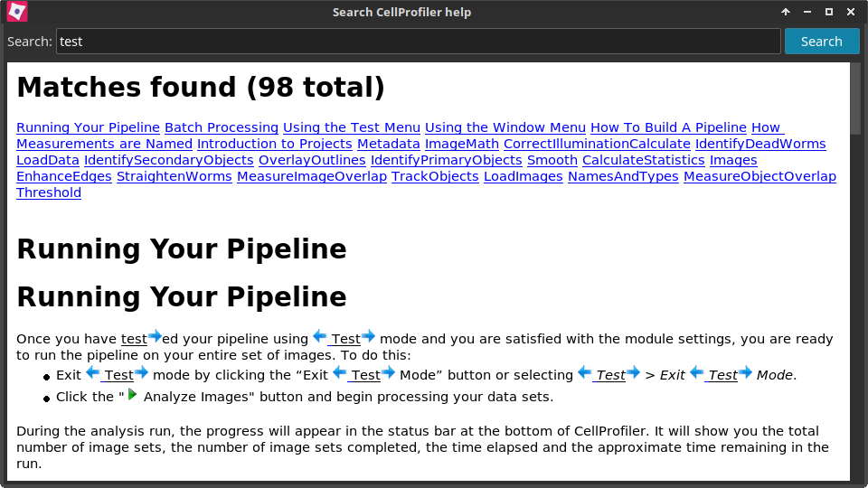The width and height of the screenshot is (868, 488).
Task: Click the 'Matches found (98 total)' heading
Action: coord(201,88)
